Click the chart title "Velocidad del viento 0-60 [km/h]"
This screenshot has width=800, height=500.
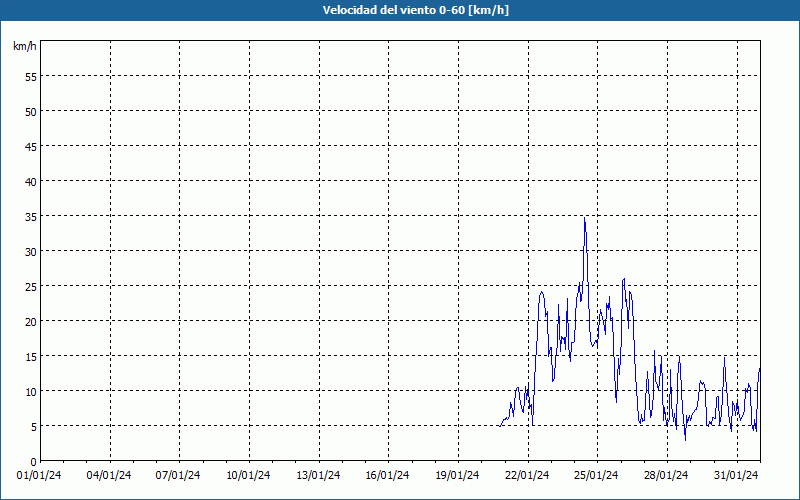tap(416, 10)
